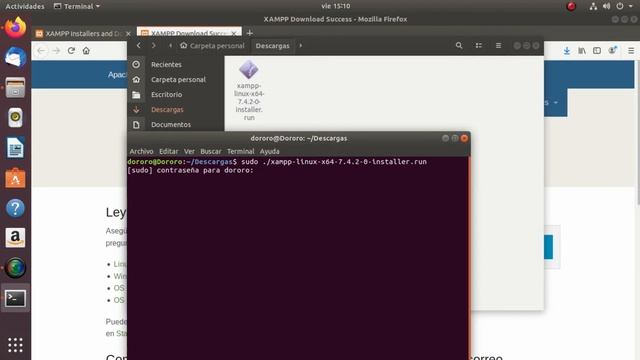Open the Help icon in dock

point(15,208)
